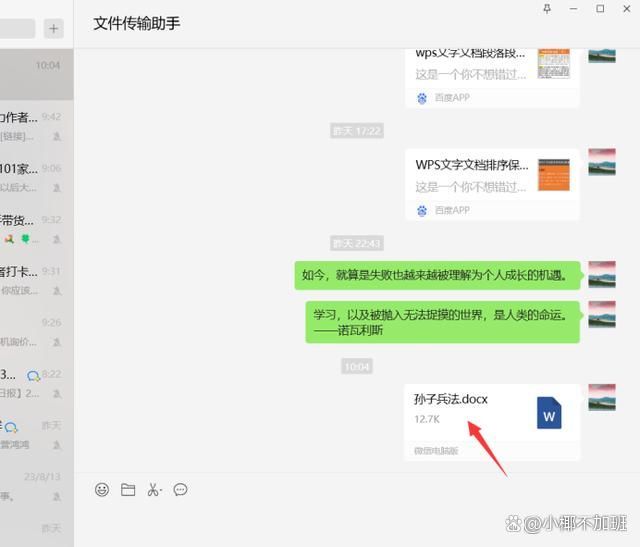Select the green bubble starting 如今，就算是失败

tap(437, 276)
